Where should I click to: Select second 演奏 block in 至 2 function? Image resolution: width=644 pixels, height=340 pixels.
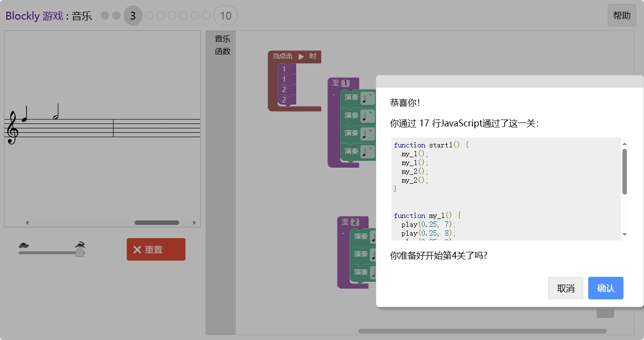tap(361, 254)
